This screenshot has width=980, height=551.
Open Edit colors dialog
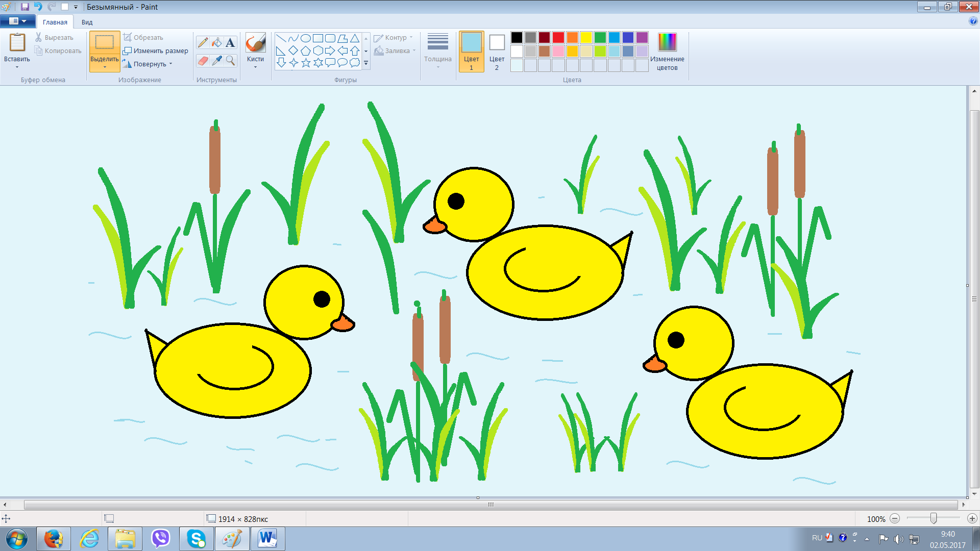[x=667, y=51]
